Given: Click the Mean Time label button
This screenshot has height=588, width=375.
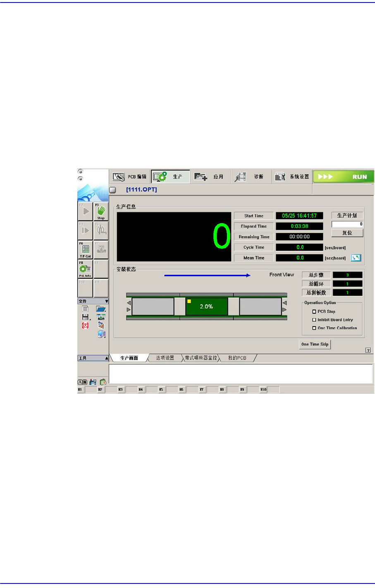Looking at the screenshot, I should (x=254, y=258).
